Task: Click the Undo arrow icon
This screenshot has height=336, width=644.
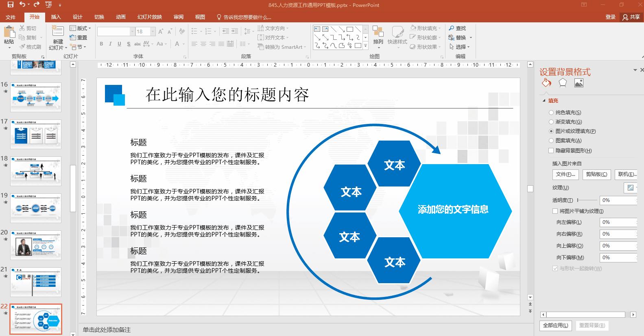Action: [22, 5]
